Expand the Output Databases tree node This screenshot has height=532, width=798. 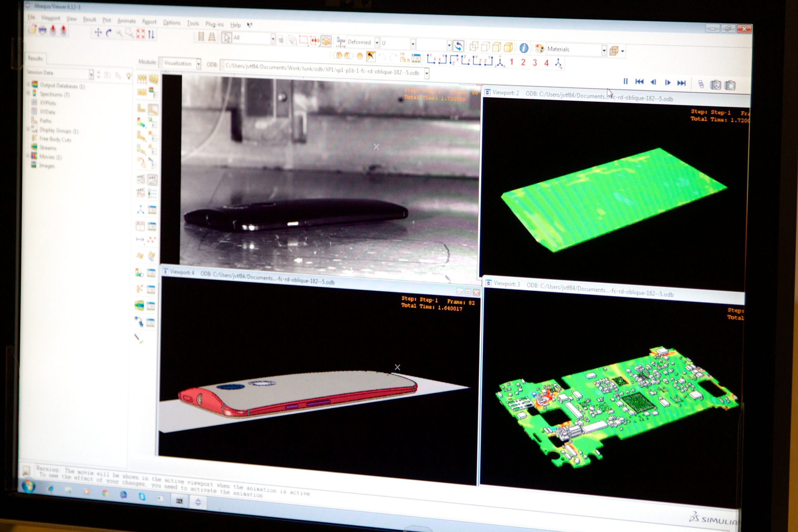(x=28, y=84)
